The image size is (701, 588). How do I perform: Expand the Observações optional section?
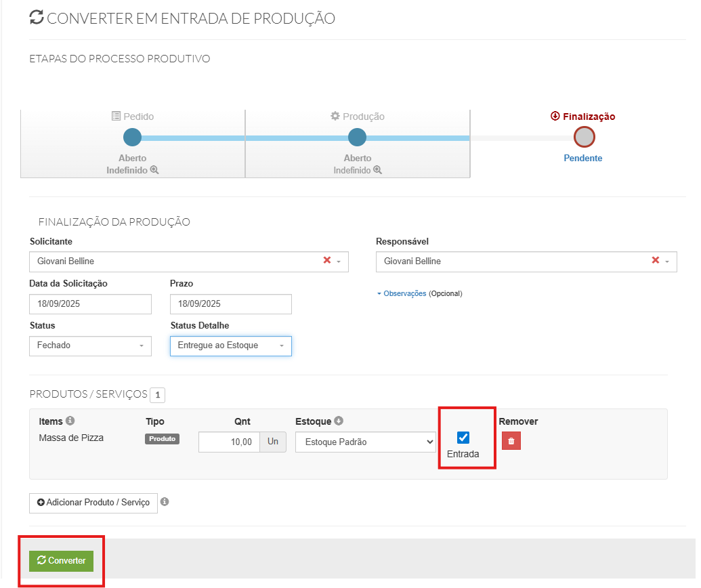(404, 293)
